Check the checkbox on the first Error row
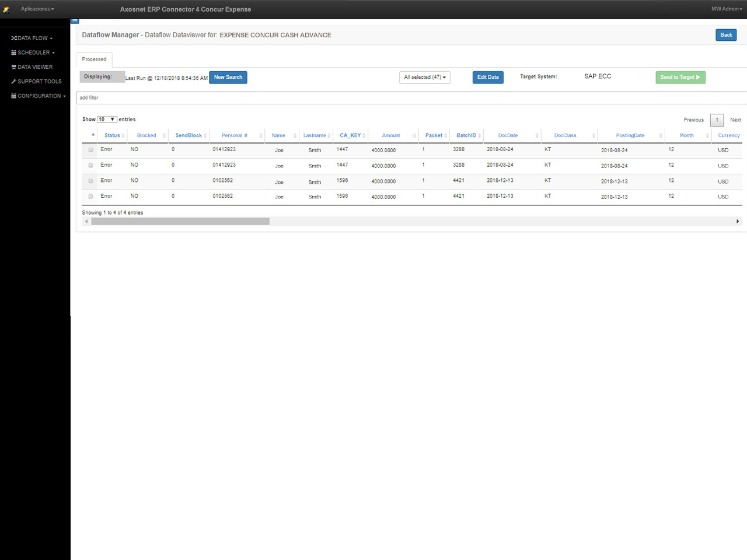This screenshot has height=560, width=747. pyautogui.click(x=90, y=149)
